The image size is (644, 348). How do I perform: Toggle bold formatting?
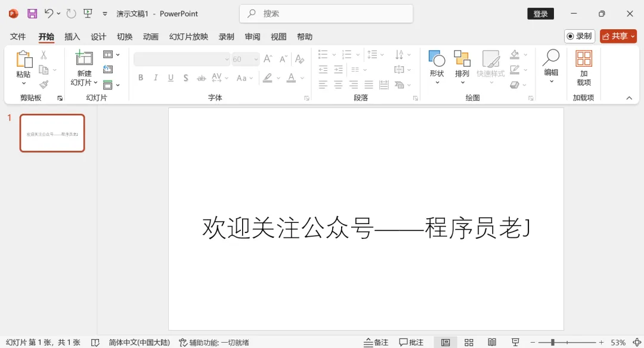(141, 77)
